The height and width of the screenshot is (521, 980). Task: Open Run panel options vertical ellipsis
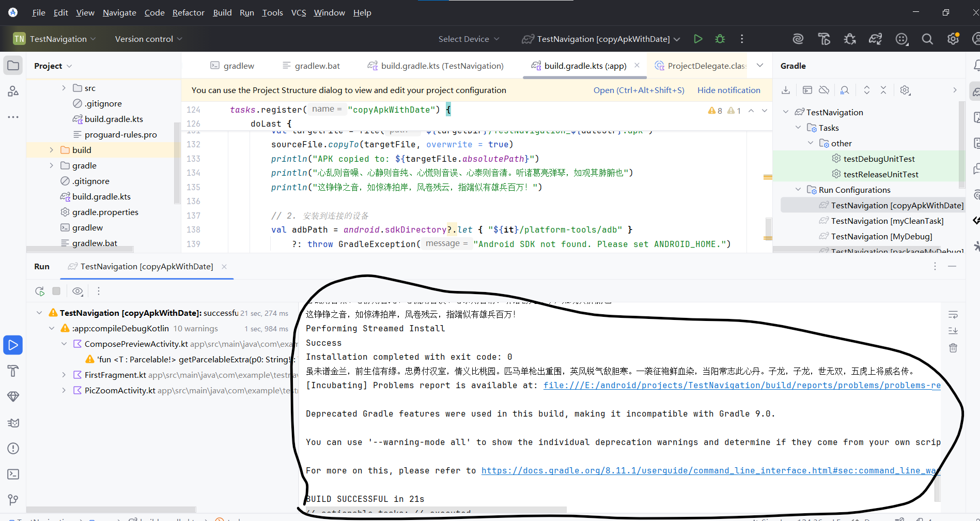[935, 266]
